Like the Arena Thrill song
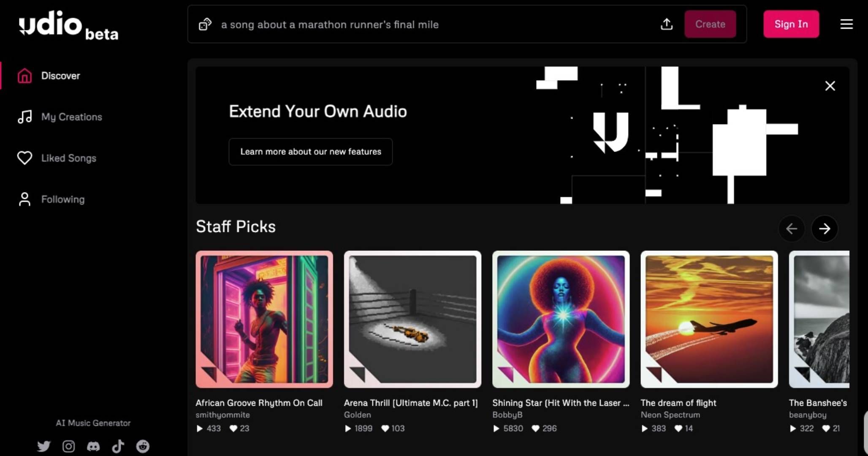 [x=385, y=428]
